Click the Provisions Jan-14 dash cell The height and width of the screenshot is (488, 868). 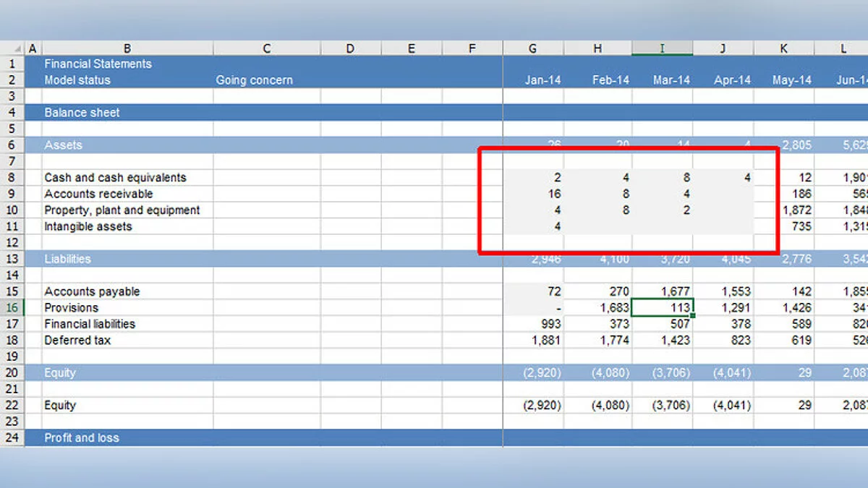(x=533, y=308)
